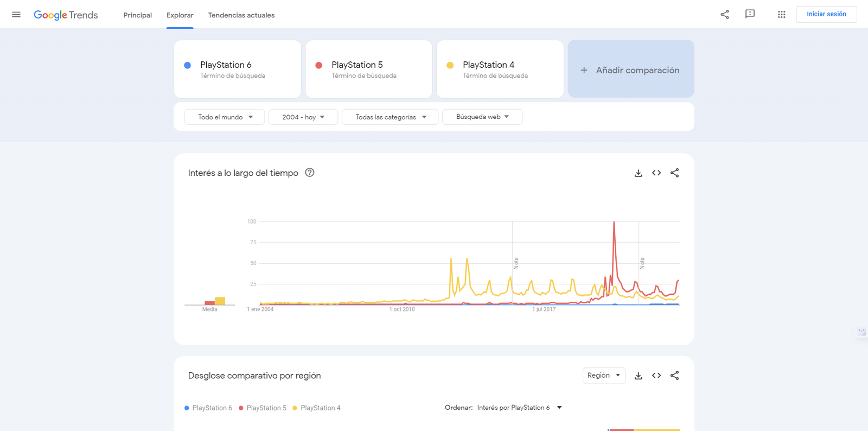Click PlayStation 6 legend in region breakdown
The width and height of the screenshot is (868, 431).
208,408
